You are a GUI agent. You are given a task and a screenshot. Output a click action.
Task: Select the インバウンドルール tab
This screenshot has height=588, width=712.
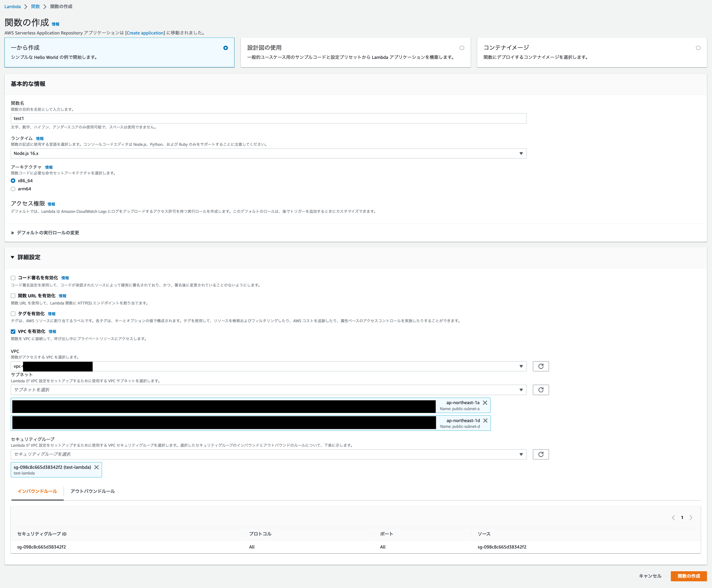point(37,491)
